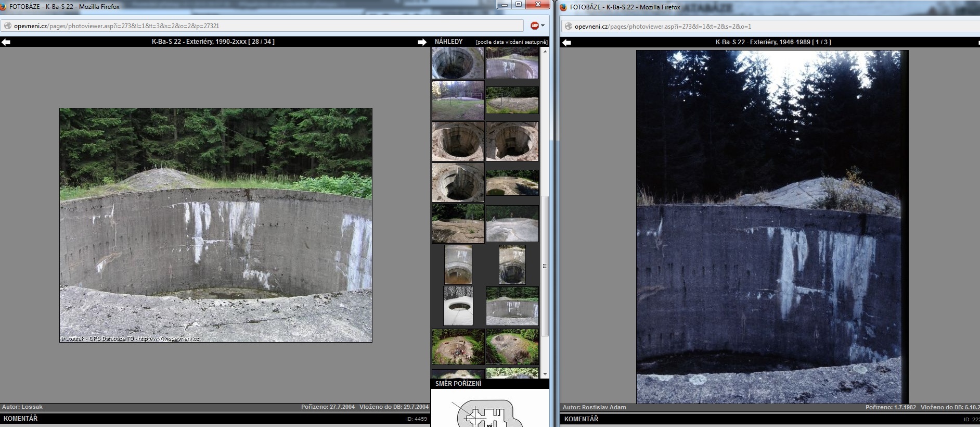Expand Adblock Plus dropdown arrow

coord(543,26)
